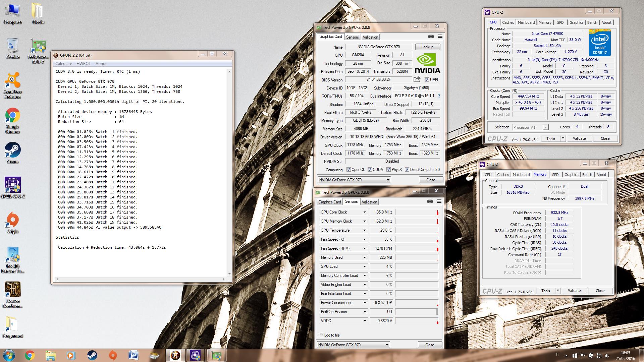Viewport: 644px width, 362px height.
Task: Toggle the OpenCL checkbox
Action: 348,170
